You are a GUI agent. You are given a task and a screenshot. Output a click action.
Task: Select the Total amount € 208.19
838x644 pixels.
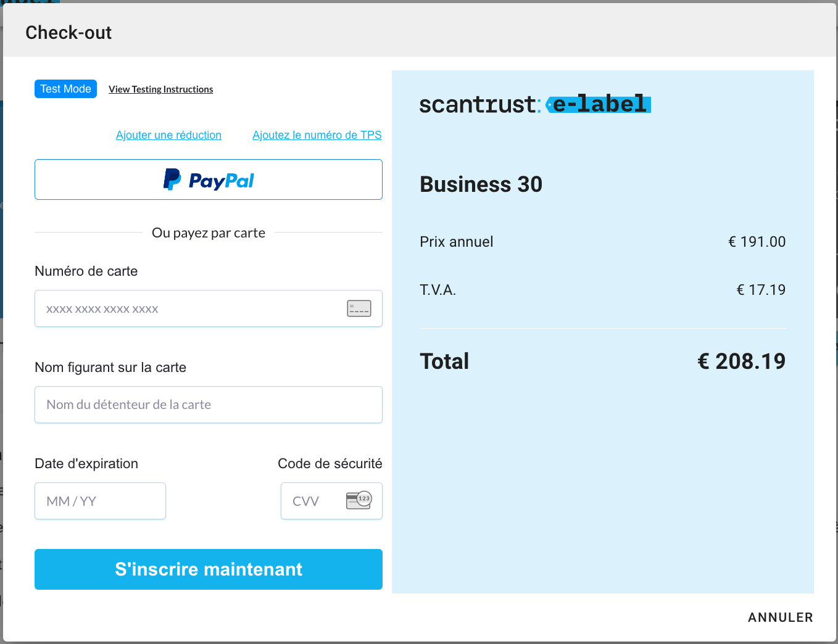click(x=741, y=361)
